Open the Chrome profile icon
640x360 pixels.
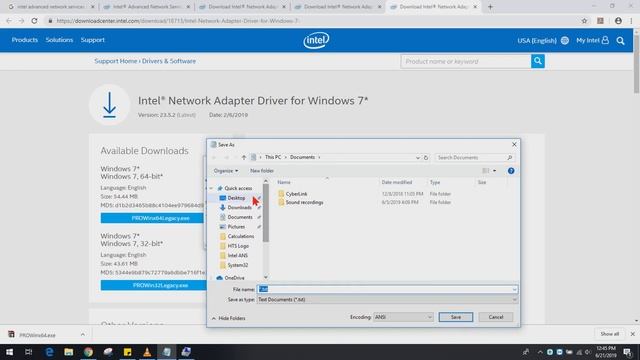tap(618, 21)
